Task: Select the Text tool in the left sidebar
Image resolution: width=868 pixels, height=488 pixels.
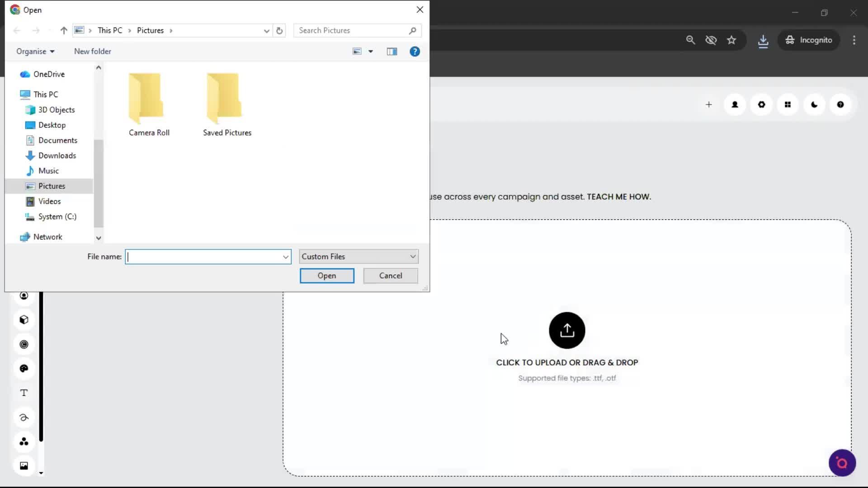Action: (24, 393)
